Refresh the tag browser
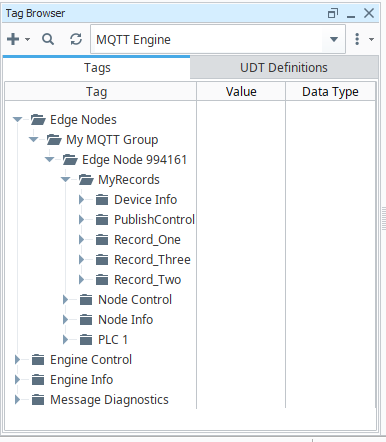The image size is (386, 442). click(x=76, y=39)
